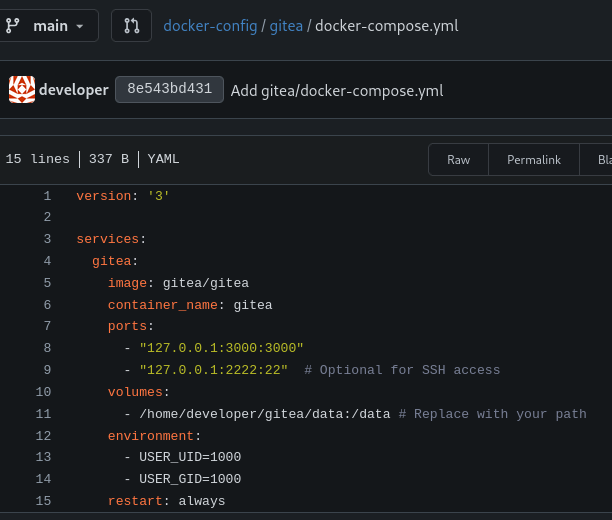Click the compare/pull request icon button
The image size is (612, 520).
pos(132,26)
